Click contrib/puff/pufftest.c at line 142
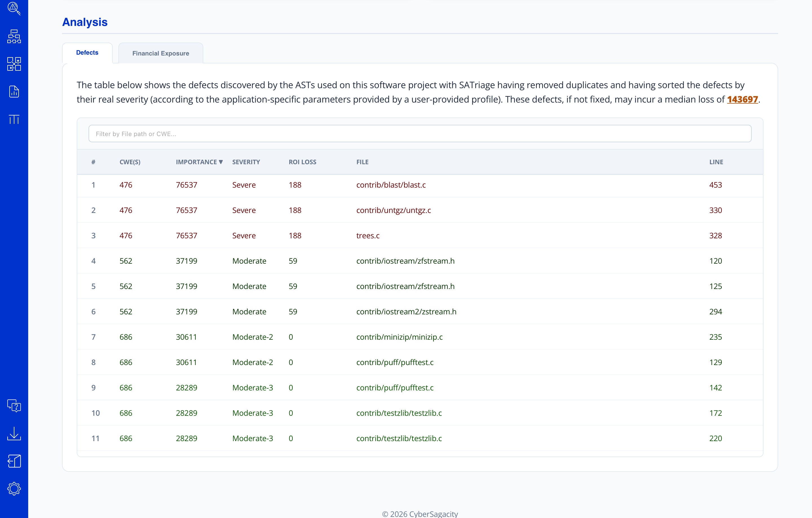This screenshot has width=812, height=518. (x=395, y=388)
